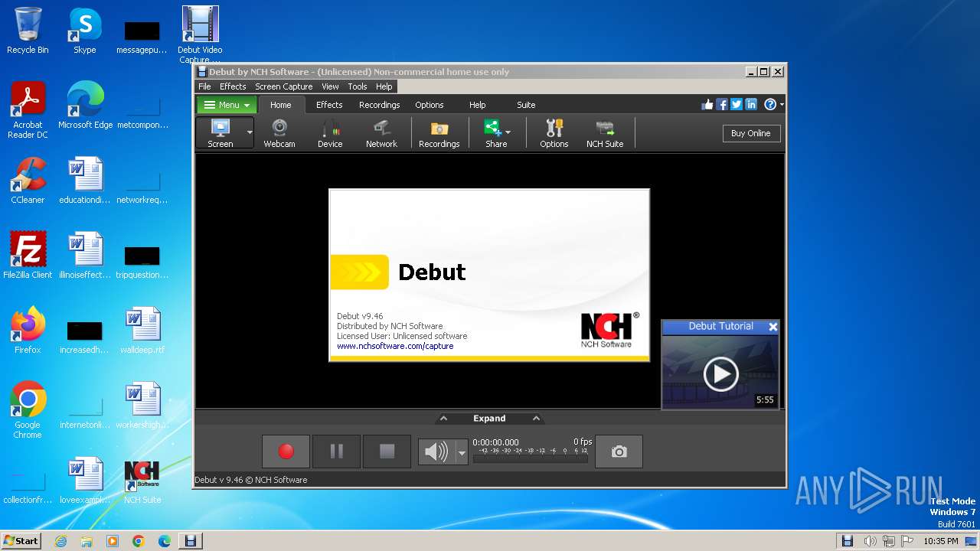
Task: Open FileZilla Client desktop icon
Action: pos(28,256)
